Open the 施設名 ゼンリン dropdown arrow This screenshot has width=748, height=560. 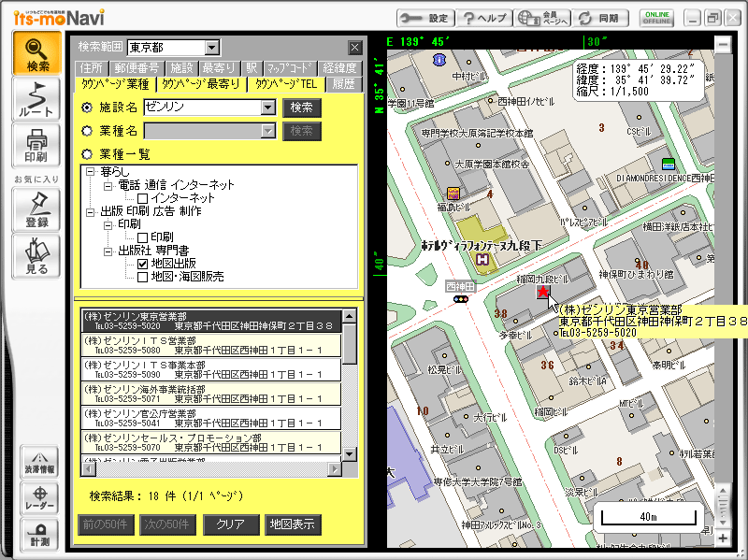[x=268, y=108]
